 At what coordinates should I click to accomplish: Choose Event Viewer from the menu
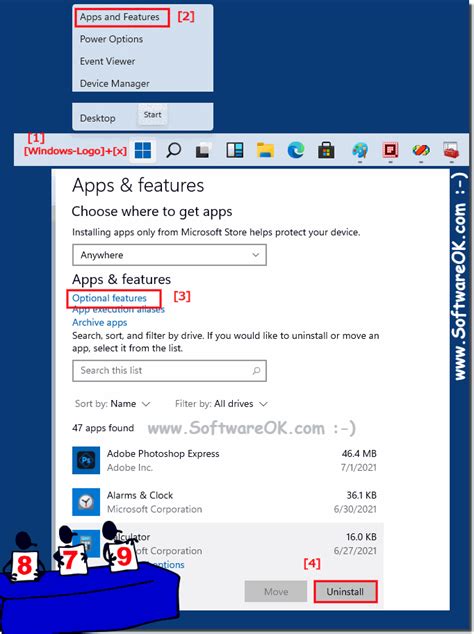pos(107,61)
